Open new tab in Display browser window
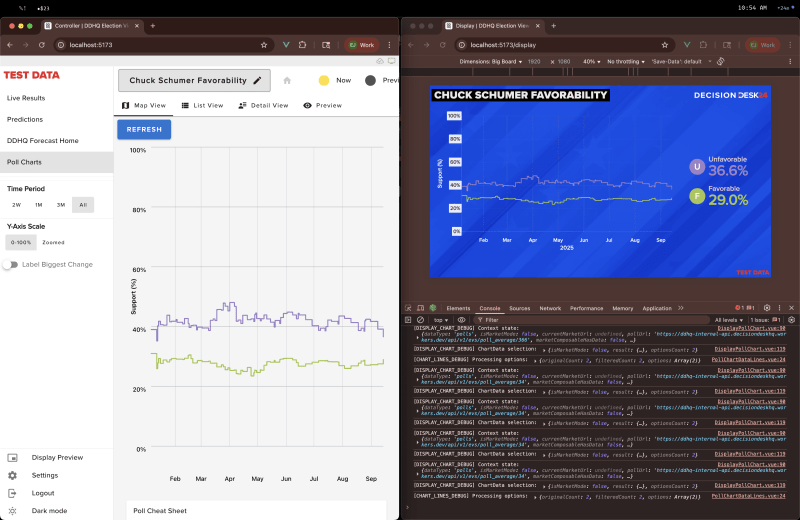Screen dimensions: 800x520 (x=554, y=26)
